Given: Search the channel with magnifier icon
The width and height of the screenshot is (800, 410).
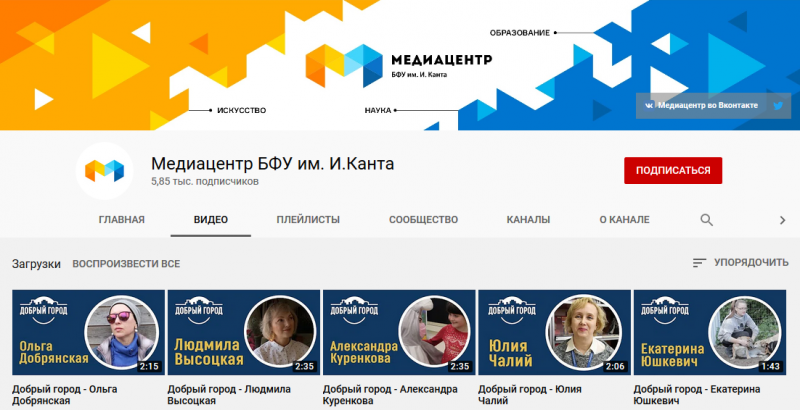Looking at the screenshot, I should pos(707,220).
